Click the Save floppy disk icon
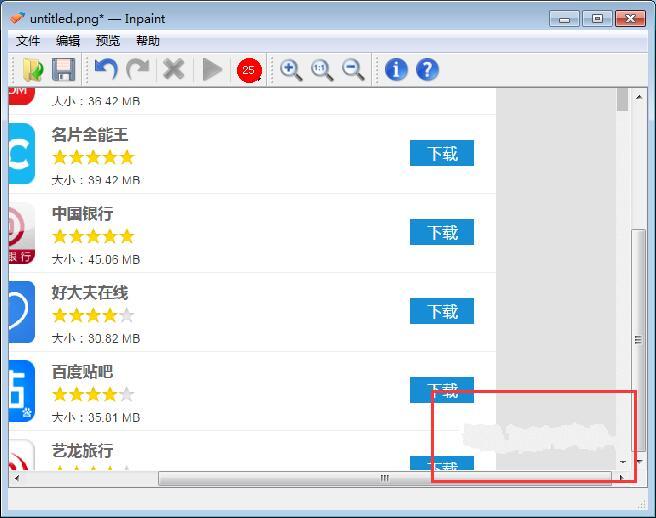Screen dimensions: 656x518 pyautogui.click(x=64, y=69)
